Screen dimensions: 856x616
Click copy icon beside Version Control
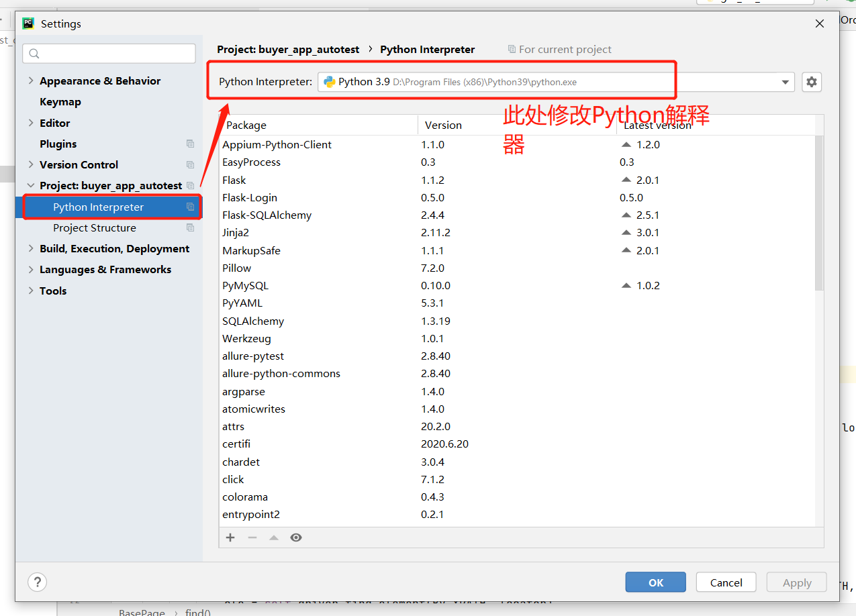190,164
